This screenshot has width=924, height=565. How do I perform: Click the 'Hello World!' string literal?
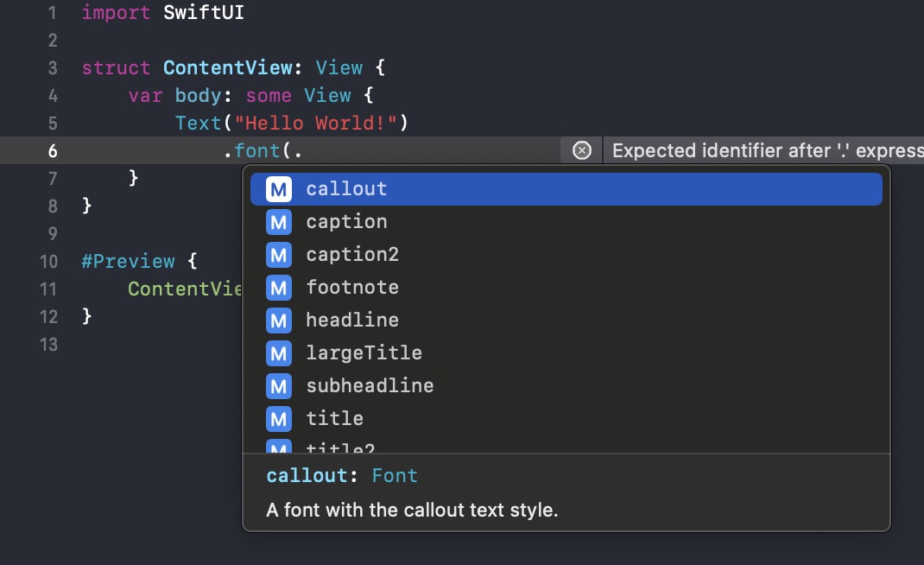click(x=315, y=124)
